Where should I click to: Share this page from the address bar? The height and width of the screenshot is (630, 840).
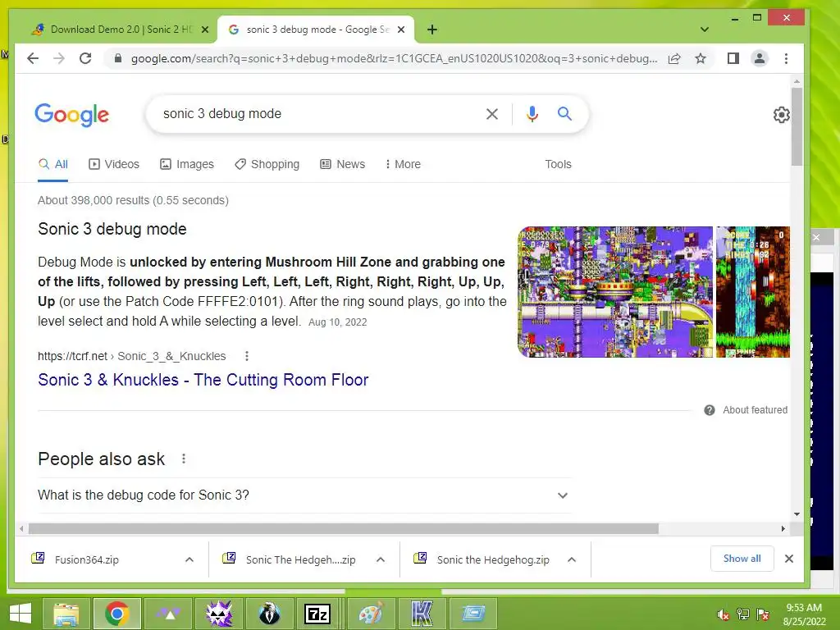[674, 58]
